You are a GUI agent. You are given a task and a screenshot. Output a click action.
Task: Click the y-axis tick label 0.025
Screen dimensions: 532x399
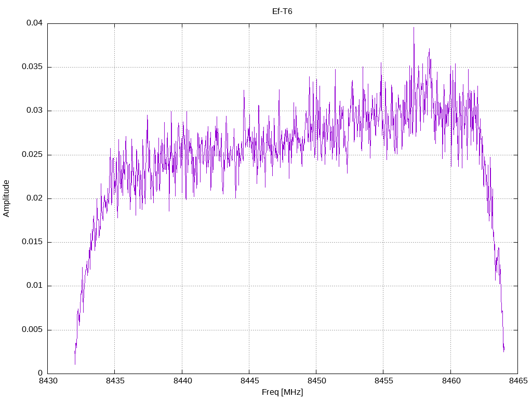(x=32, y=155)
